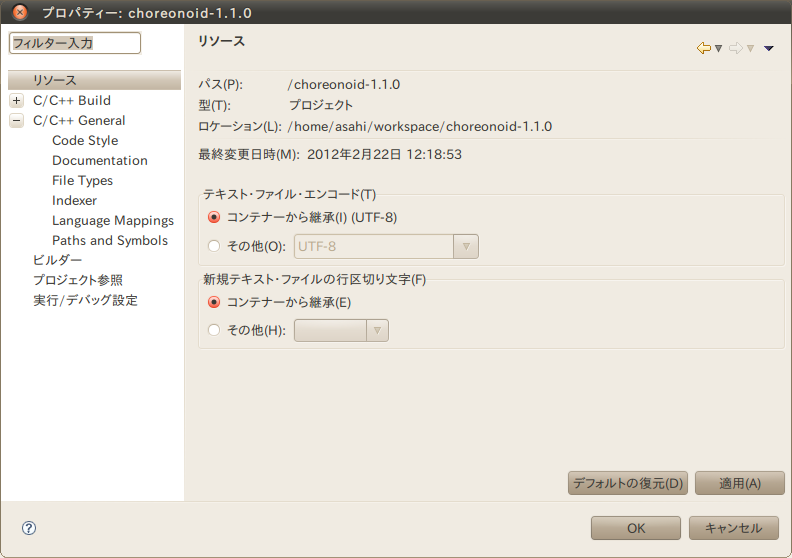This screenshot has height=558, width=792.
Task: Click the forward navigation arrow icon
Action: (x=735, y=48)
